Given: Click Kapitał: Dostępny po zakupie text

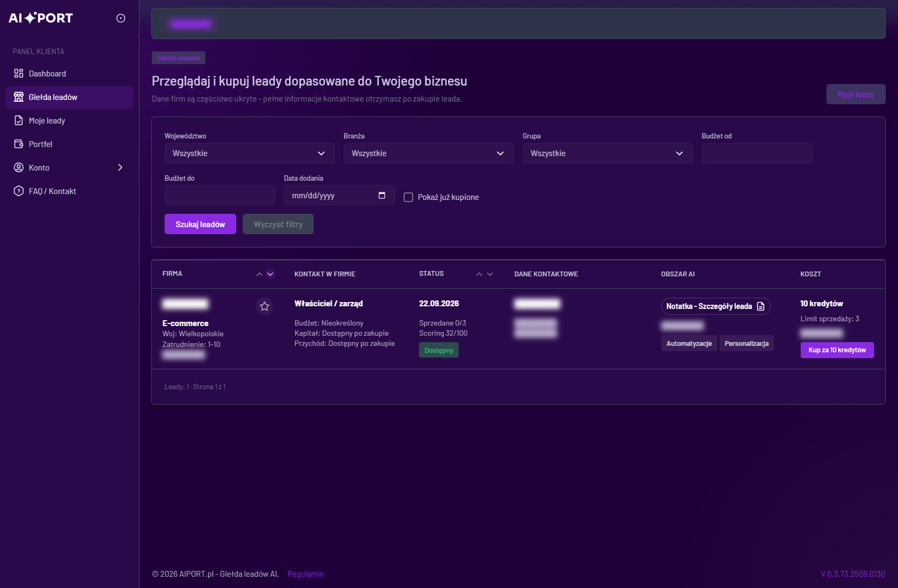Looking at the screenshot, I should point(342,333).
